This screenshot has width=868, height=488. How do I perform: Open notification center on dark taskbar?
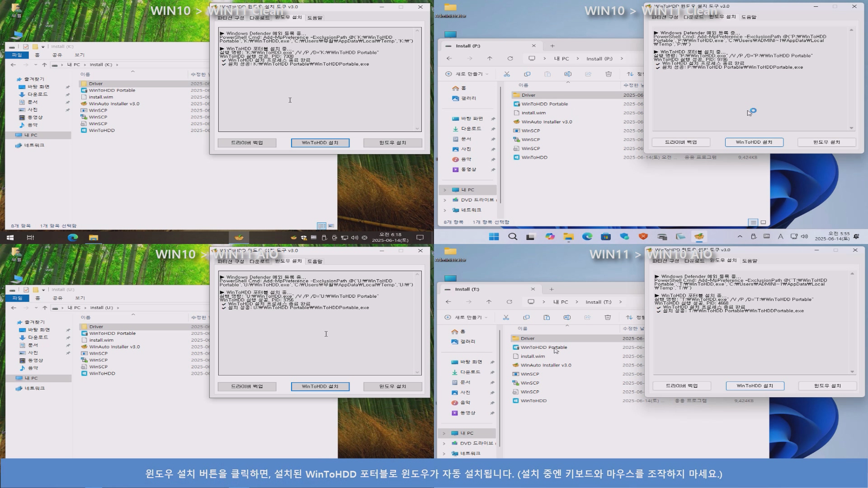point(420,237)
